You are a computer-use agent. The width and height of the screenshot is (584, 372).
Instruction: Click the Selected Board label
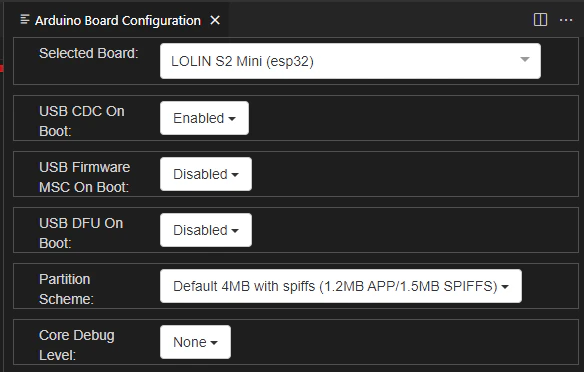[88, 53]
